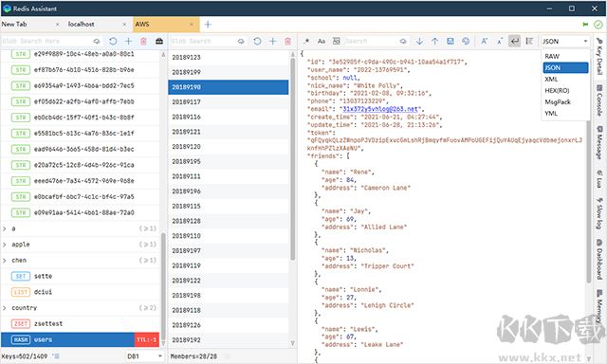The width and height of the screenshot is (607, 364).
Task: Delete selected key using red trash icon
Action: 143,41
